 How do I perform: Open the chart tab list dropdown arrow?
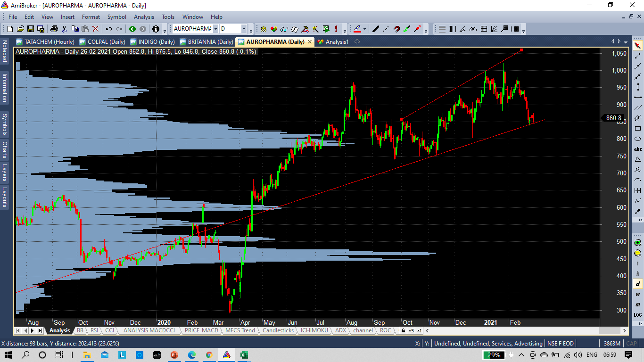(x=626, y=41)
